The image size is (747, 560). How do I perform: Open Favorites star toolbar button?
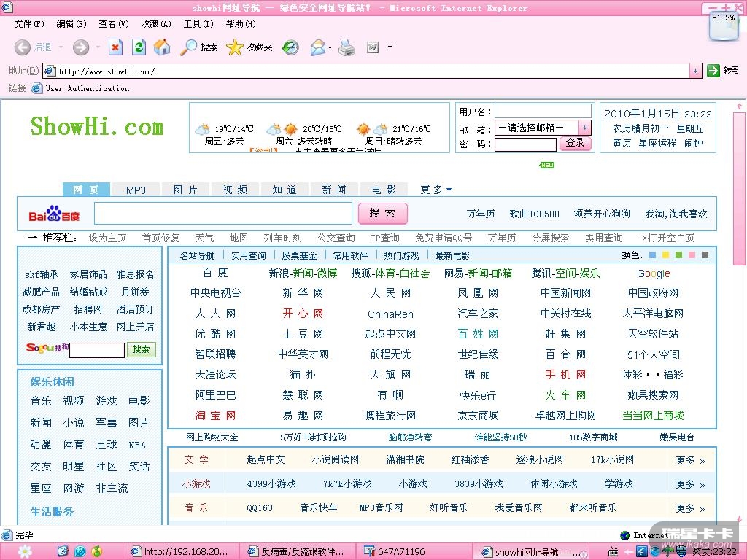coord(249,47)
